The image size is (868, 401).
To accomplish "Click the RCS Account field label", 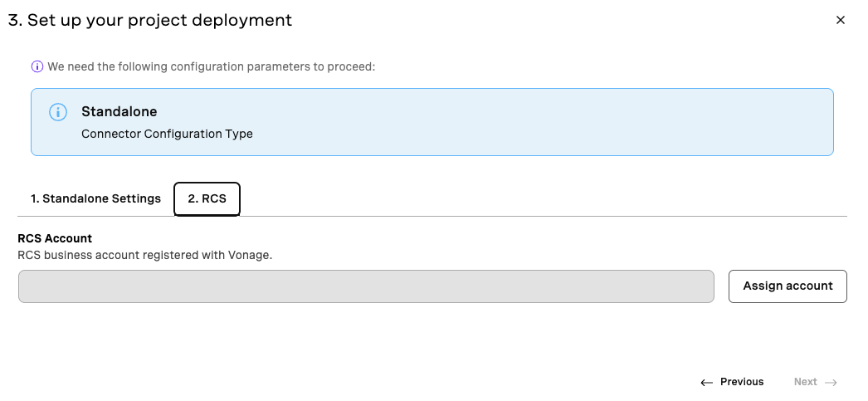I will (x=55, y=238).
